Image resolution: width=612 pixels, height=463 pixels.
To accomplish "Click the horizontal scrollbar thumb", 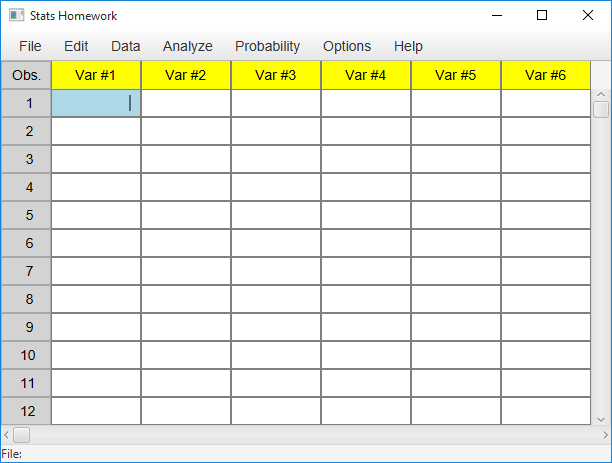I will tap(21, 435).
